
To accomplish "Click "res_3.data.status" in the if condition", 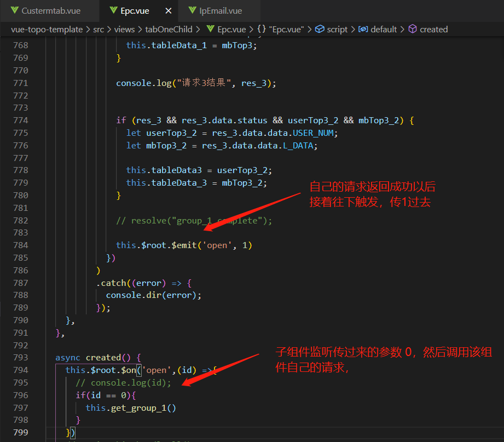I will coord(224,120).
